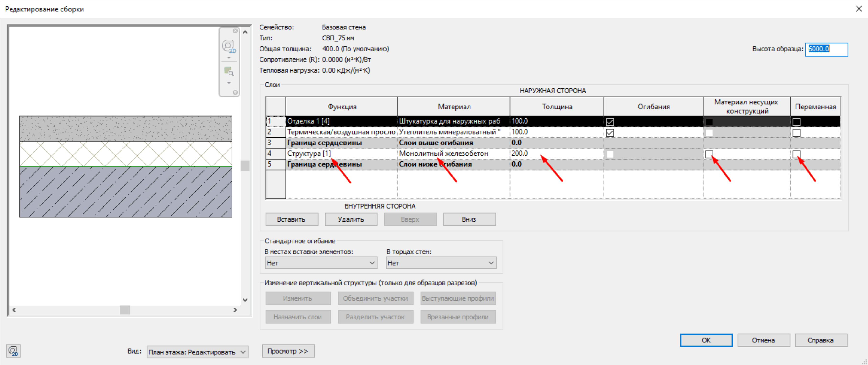
Task: Close the preview navigation bar
Action: pyautogui.click(x=235, y=31)
